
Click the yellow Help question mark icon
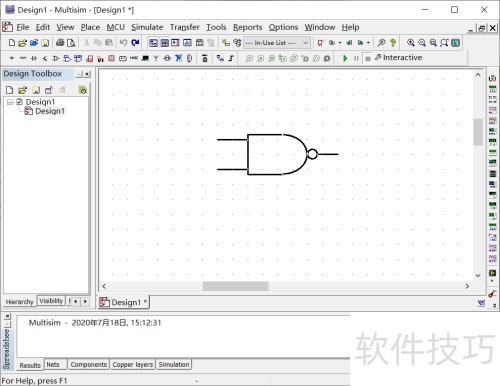(x=393, y=43)
